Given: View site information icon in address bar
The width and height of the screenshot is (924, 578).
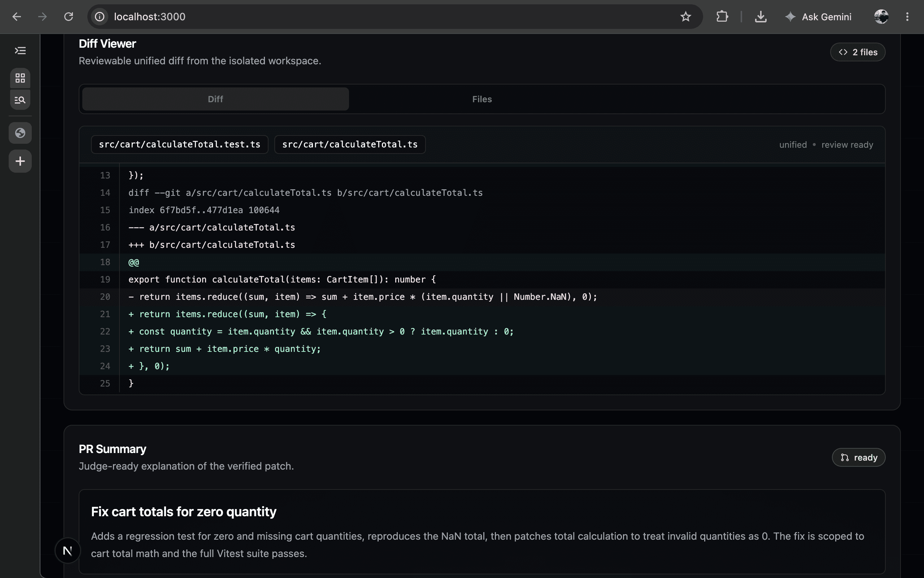Looking at the screenshot, I should point(100,17).
